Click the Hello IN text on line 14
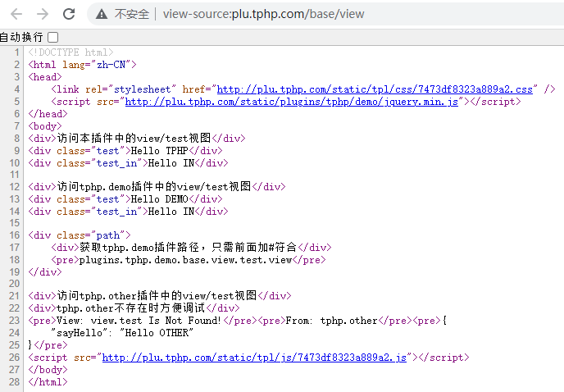The width and height of the screenshot is (564, 392). (171, 212)
